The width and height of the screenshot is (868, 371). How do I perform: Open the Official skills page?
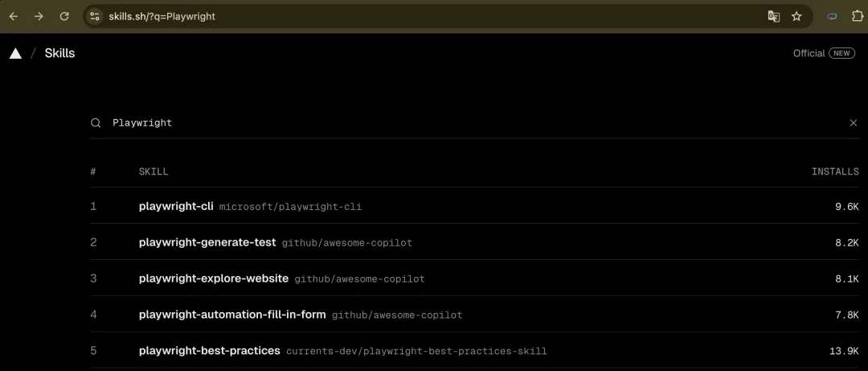click(809, 53)
